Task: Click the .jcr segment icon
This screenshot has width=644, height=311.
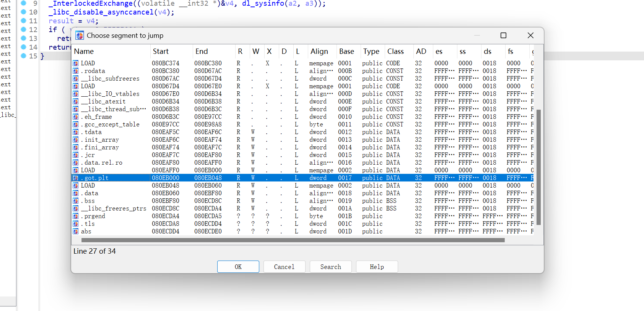Action: tap(76, 155)
